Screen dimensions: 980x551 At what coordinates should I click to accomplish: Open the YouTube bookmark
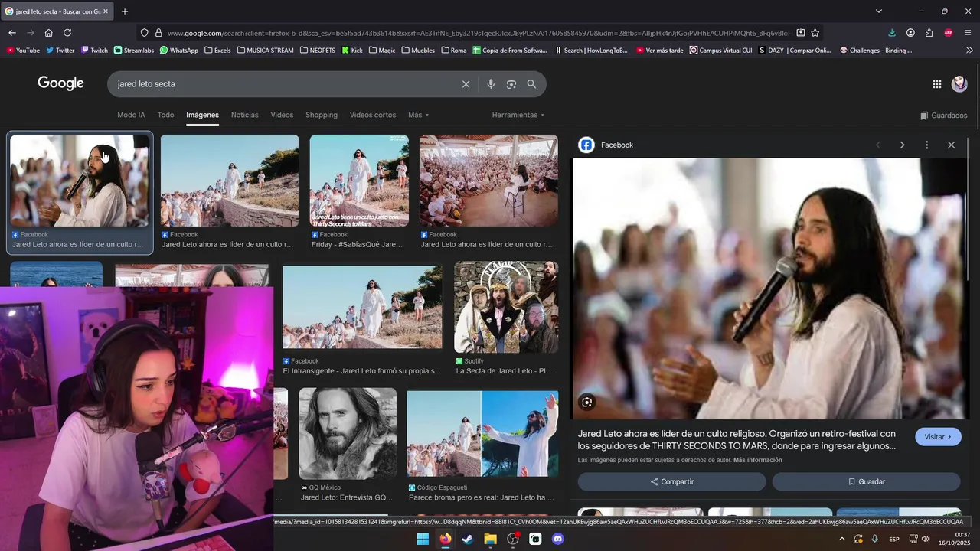[x=22, y=51]
